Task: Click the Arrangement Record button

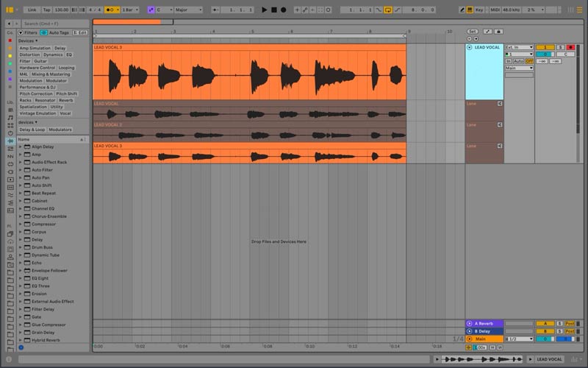Action: click(x=284, y=10)
